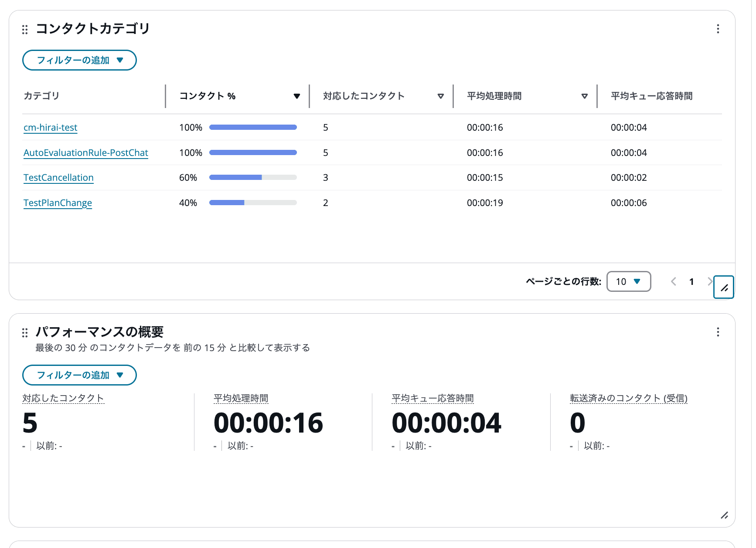This screenshot has width=756, height=548.
Task: Click the パフォーマンスの概要 widget resize corner icon
Action: 724,515
